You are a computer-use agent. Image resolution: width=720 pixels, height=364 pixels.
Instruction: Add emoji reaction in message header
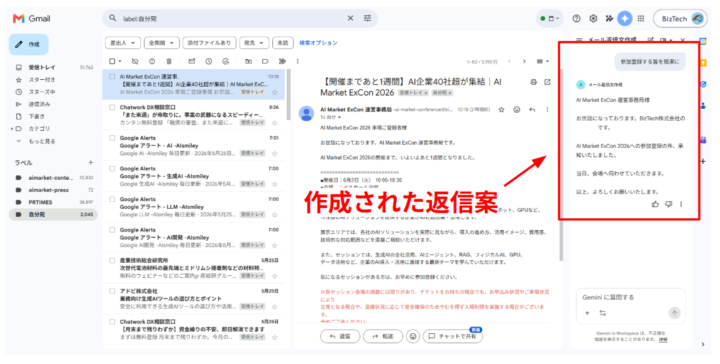[517, 110]
